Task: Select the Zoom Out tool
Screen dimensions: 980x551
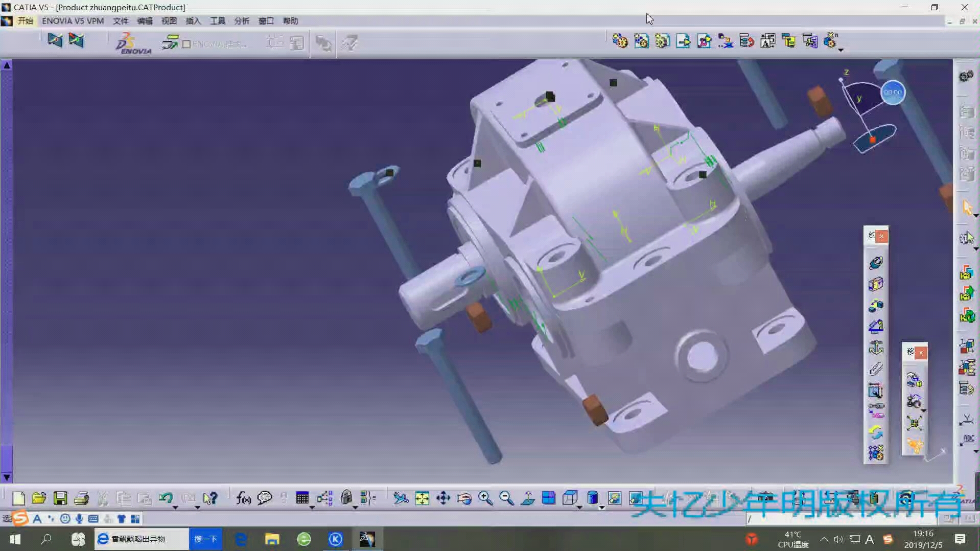Action: point(505,498)
